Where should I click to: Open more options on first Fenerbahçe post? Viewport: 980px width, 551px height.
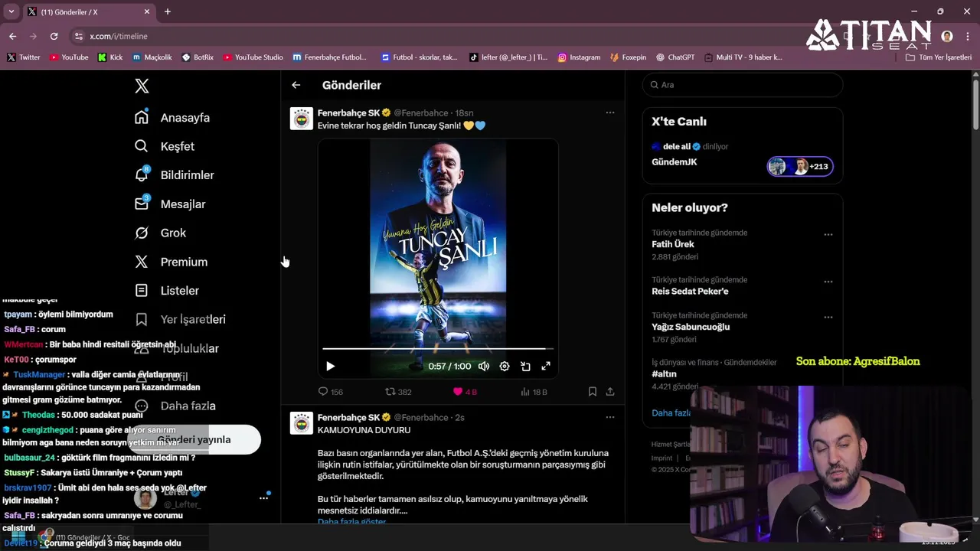(x=610, y=112)
